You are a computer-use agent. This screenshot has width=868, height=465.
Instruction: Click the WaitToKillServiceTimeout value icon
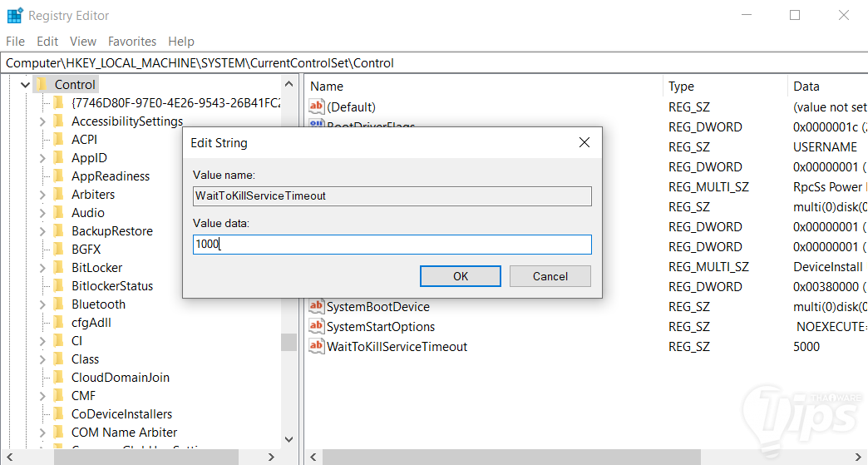[316, 346]
